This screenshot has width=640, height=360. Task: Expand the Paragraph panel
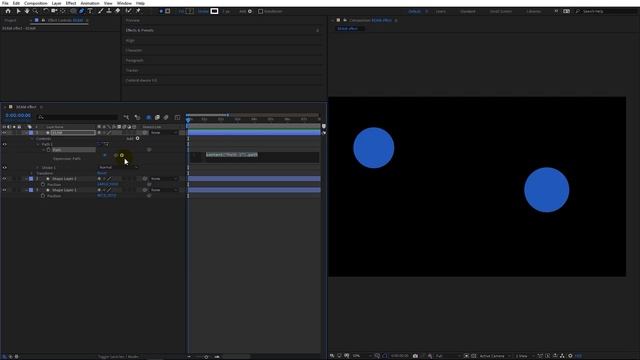135,60
